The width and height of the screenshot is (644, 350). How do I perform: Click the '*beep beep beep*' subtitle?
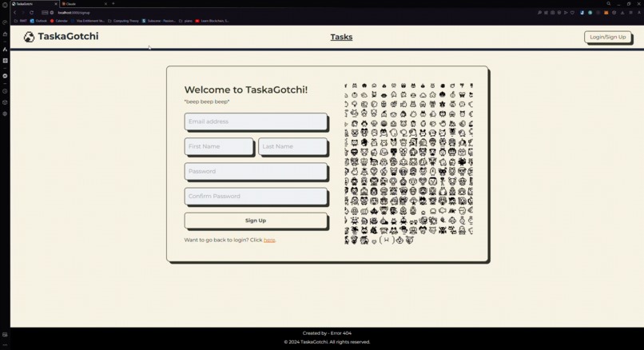point(207,101)
